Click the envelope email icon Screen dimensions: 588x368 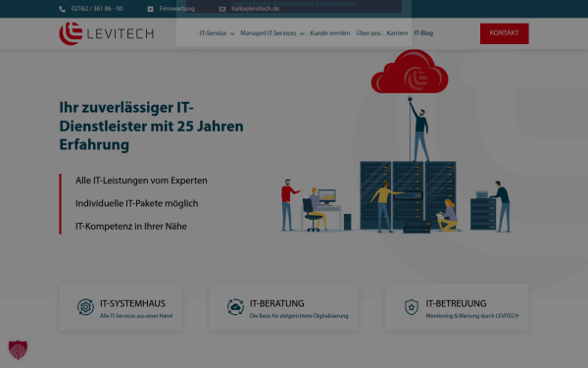[222, 9]
